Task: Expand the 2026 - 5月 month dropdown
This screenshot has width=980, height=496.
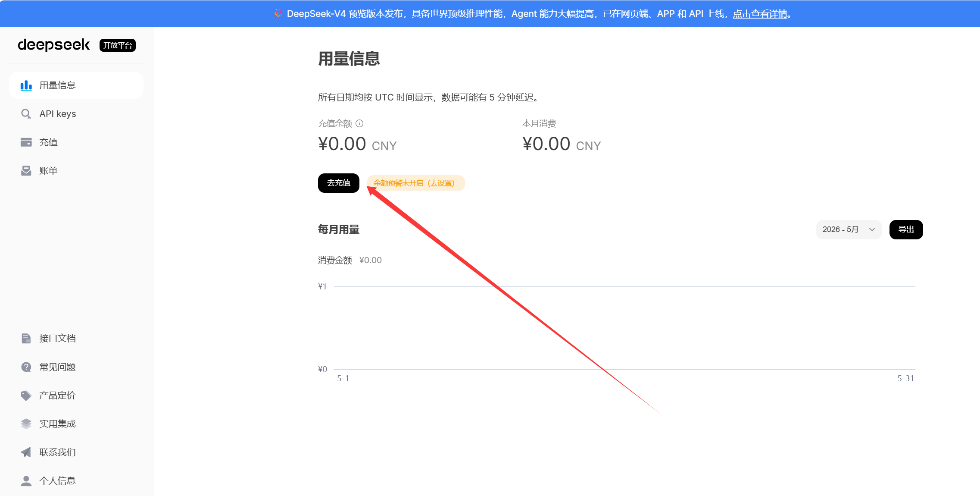Action: tap(849, 229)
